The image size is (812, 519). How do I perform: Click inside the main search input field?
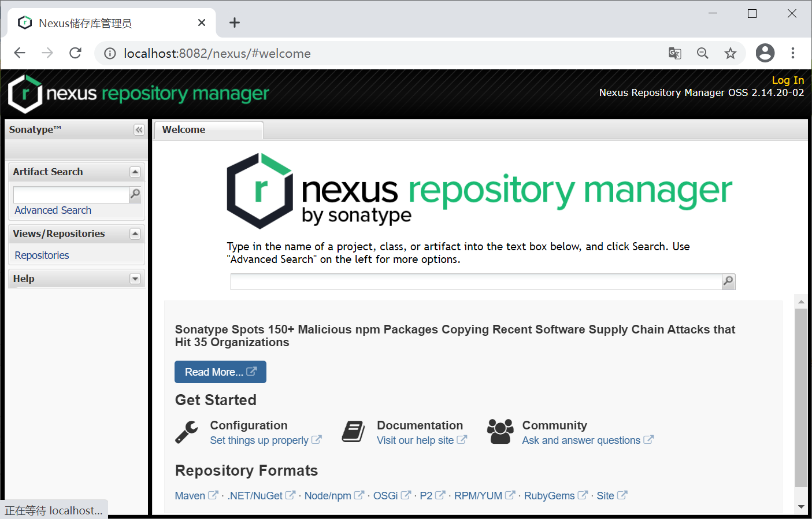tap(474, 281)
